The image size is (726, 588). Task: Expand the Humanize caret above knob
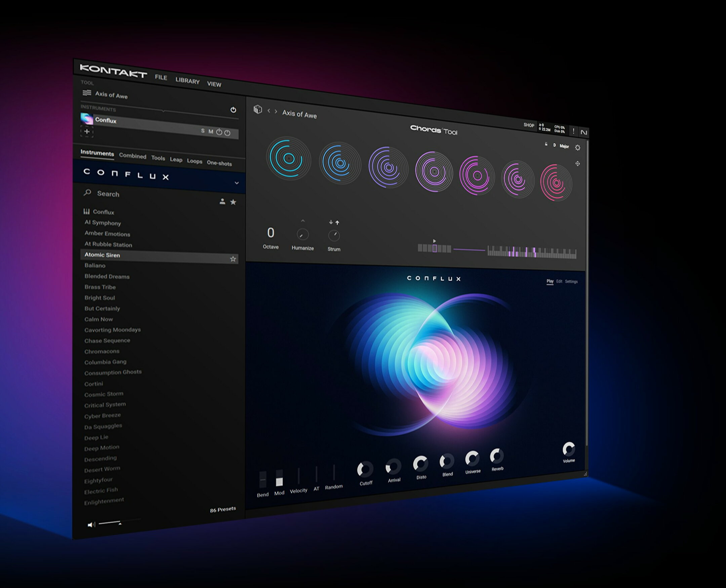(x=303, y=221)
